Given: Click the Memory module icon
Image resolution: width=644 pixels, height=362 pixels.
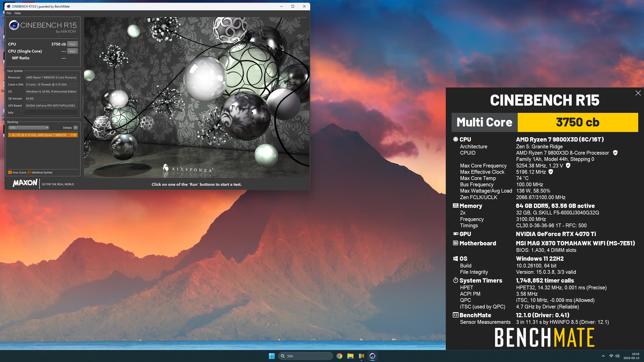Looking at the screenshot, I should (455, 206).
